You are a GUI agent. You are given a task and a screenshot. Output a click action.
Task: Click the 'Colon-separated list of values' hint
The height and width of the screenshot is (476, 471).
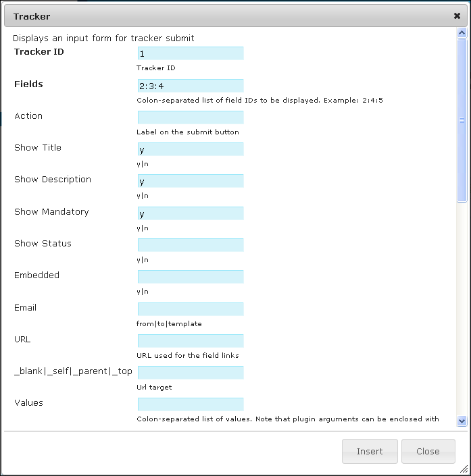click(288, 419)
